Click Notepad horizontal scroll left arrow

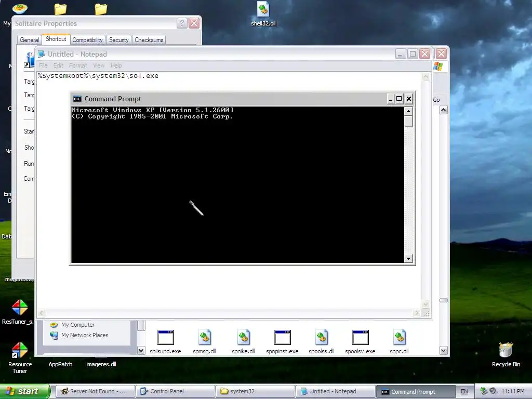coord(41,313)
